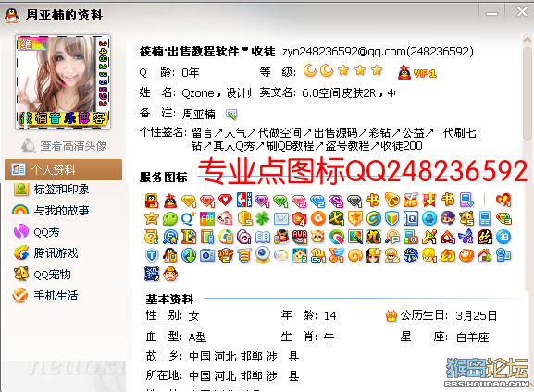Click the green globe download icon
This screenshot has height=392, width=534.
pos(189,255)
